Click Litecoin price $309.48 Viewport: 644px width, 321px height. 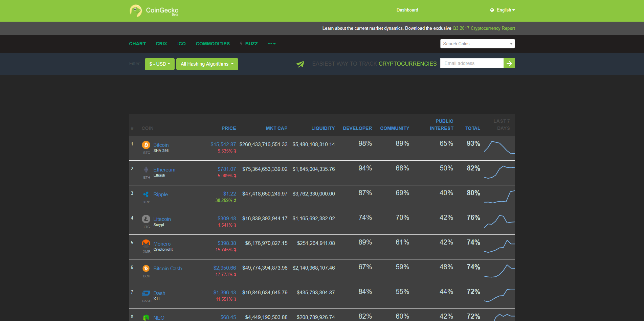227,219
